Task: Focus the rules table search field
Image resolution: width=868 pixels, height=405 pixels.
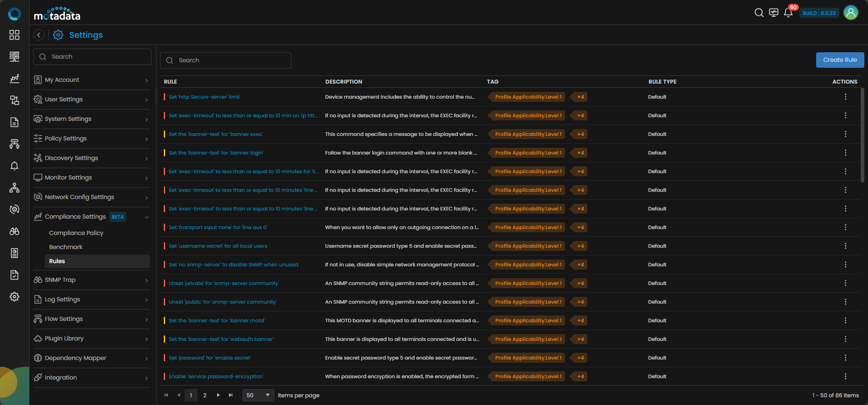Action: point(226,60)
